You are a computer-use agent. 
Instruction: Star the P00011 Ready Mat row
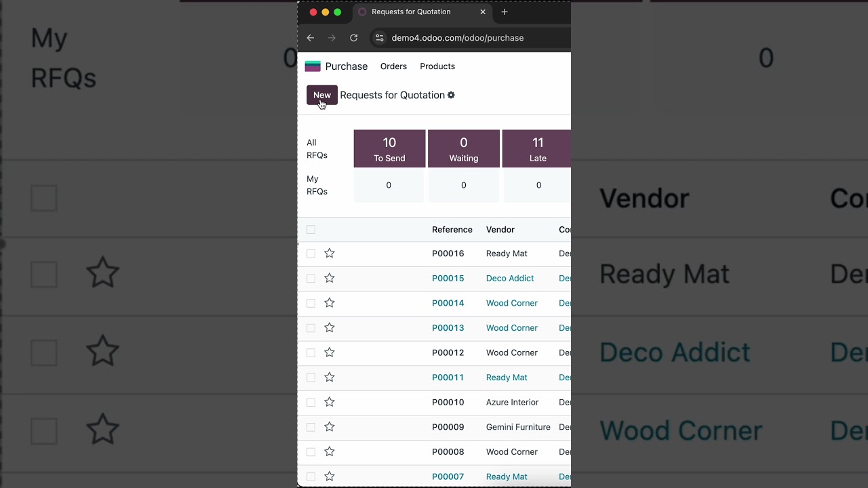[x=330, y=377]
